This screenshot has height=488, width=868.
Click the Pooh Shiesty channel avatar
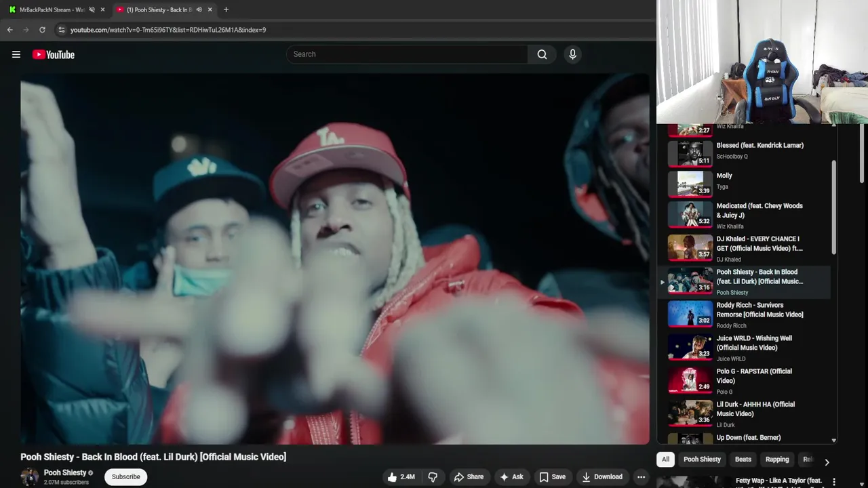[x=30, y=476]
